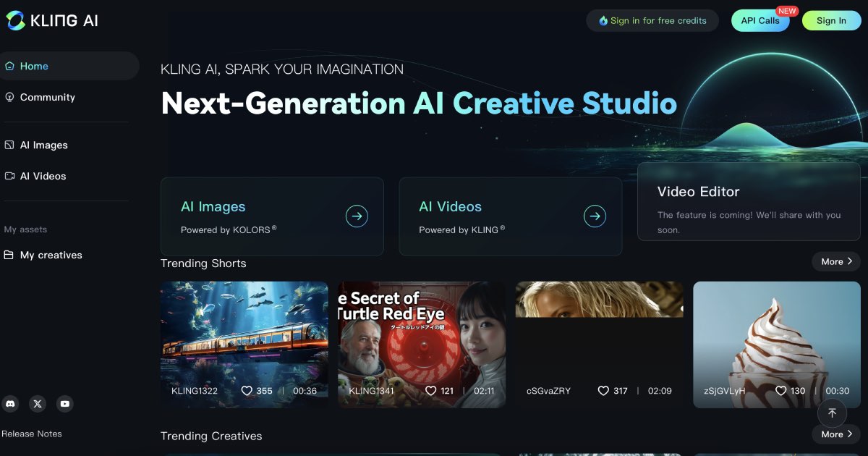Click the 00:30 duration label
Viewport: 868px width, 456px height.
pyautogui.click(x=838, y=391)
